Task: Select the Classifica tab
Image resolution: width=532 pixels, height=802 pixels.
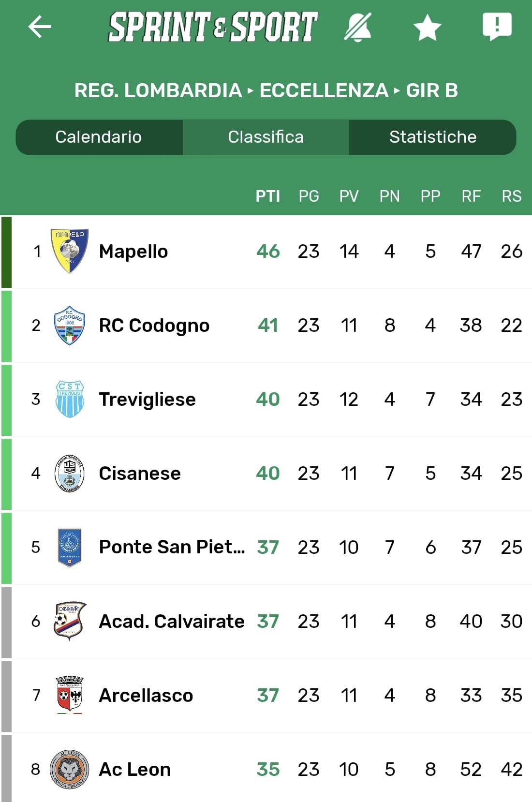Action: 266,137
